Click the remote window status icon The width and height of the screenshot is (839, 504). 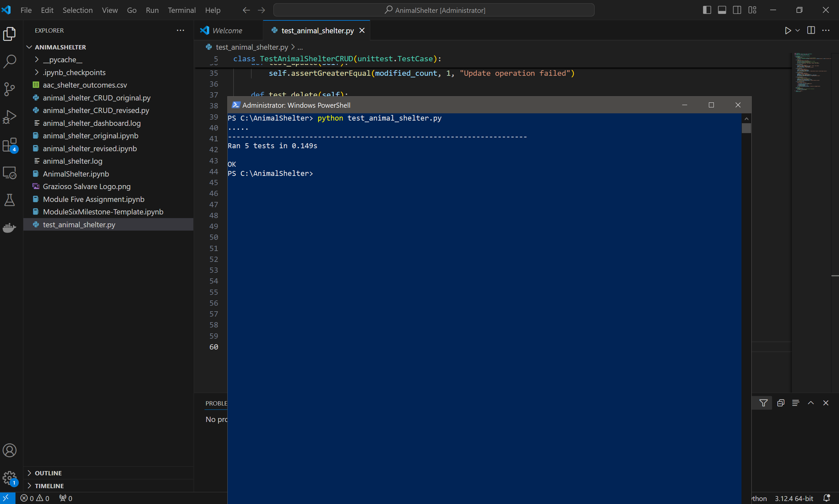click(x=7, y=498)
